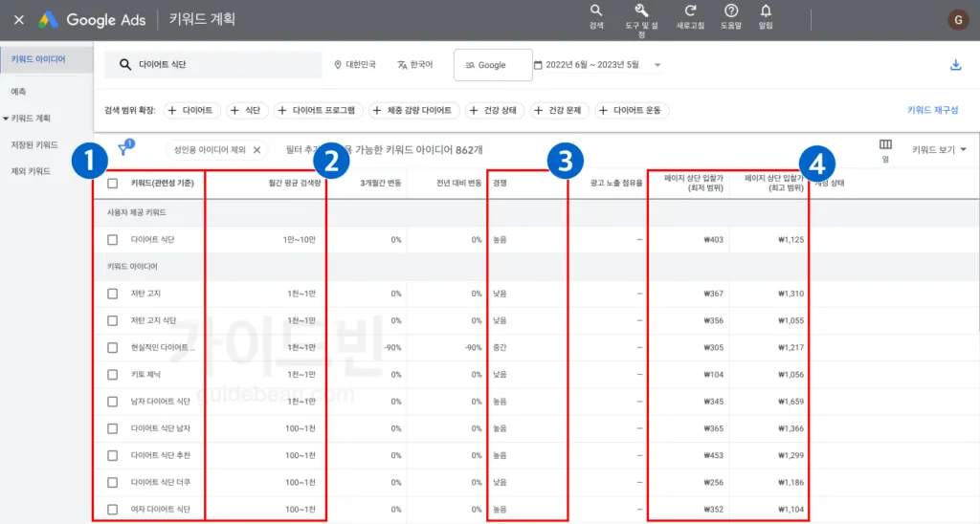Sort by 페이지 상단 입찰가 (최고 범위) header
This screenshot has width=980, height=524.
pyautogui.click(x=773, y=183)
